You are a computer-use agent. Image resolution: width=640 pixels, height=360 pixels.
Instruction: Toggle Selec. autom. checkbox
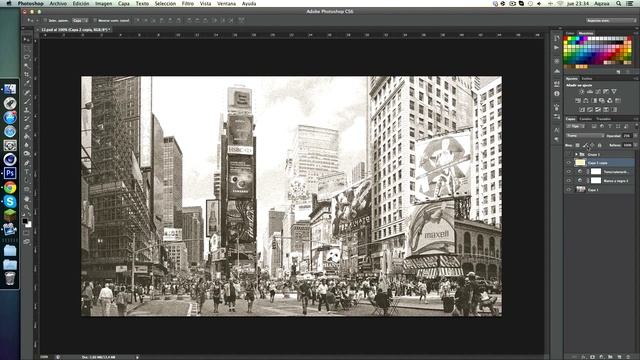[x=45, y=20]
